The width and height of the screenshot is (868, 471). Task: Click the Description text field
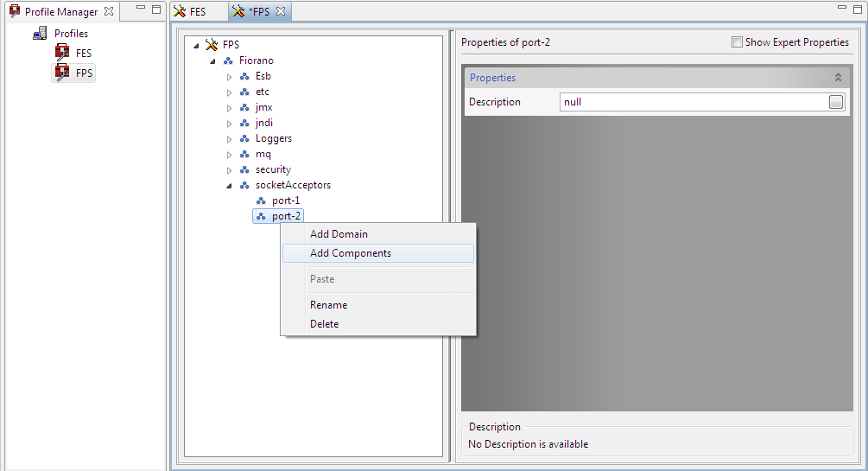[x=691, y=102]
